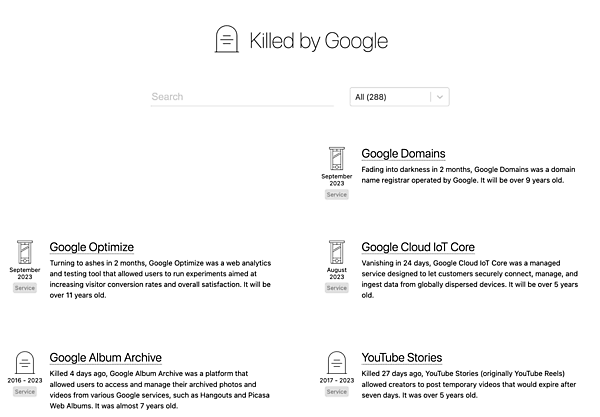600x417 pixels.
Task: Click the Service tag under Google Optimize
Action: click(x=25, y=288)
